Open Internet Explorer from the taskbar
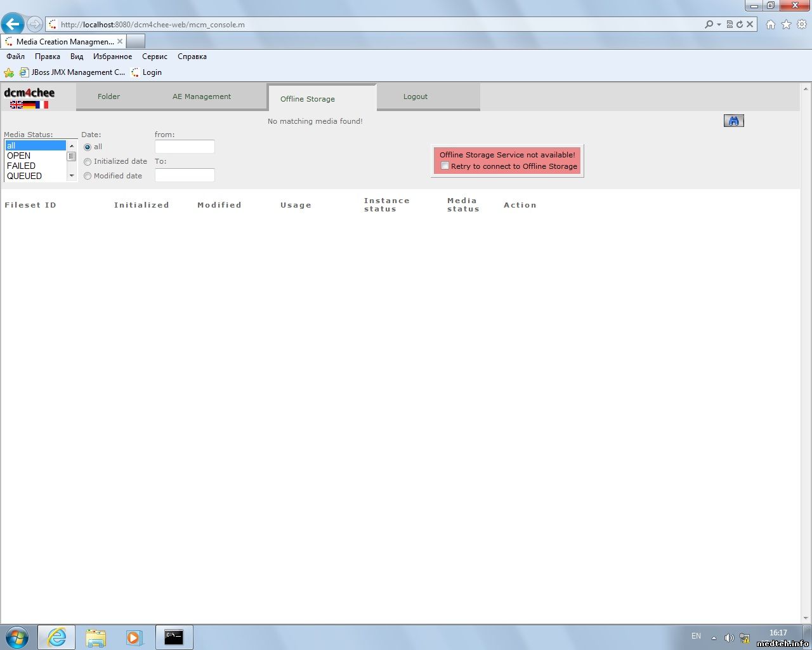 (x=56, y=637)
